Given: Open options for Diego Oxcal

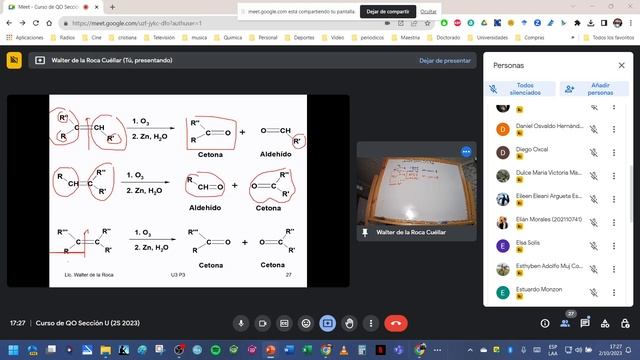Looking at the screenshot, I should pos(613,153).
